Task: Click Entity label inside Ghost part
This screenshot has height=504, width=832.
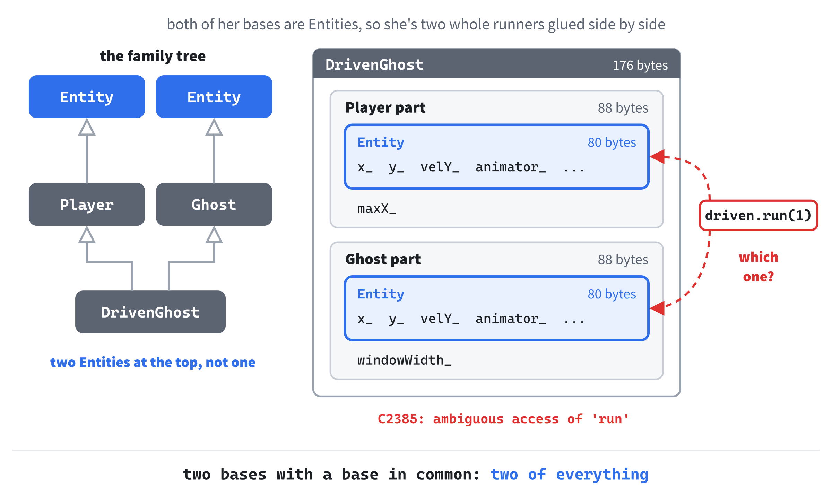Action: point(381,294)
